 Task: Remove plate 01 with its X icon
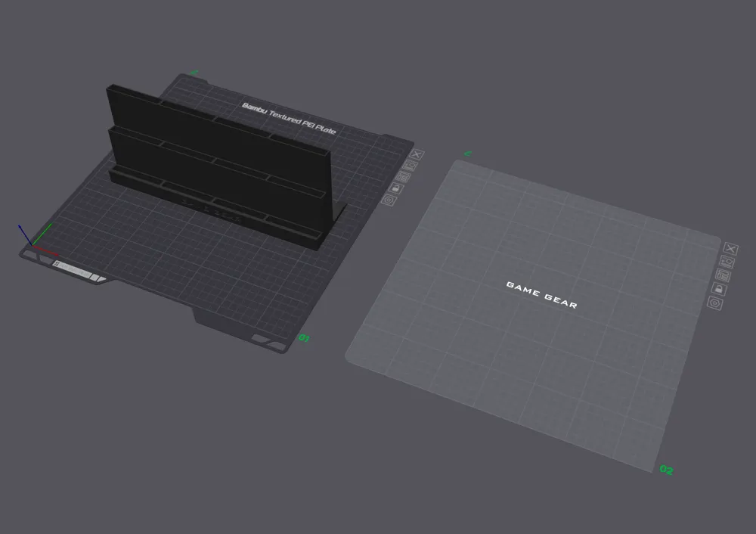pos(417,154)
